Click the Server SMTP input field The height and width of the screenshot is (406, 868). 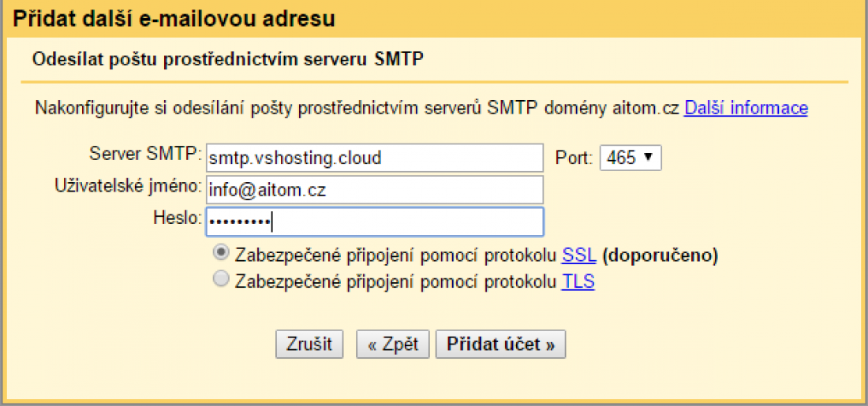374,158
